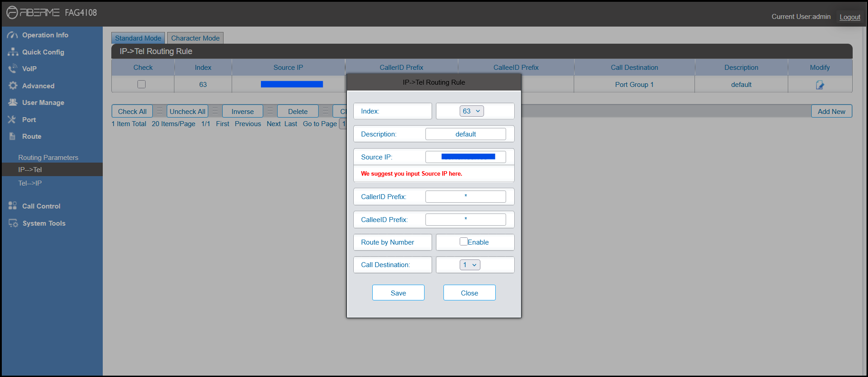Image resolution: width=868 pixels, height=377 pixels.
Task: Enable the Route by Number checkbox
Action: coord(463,241)
